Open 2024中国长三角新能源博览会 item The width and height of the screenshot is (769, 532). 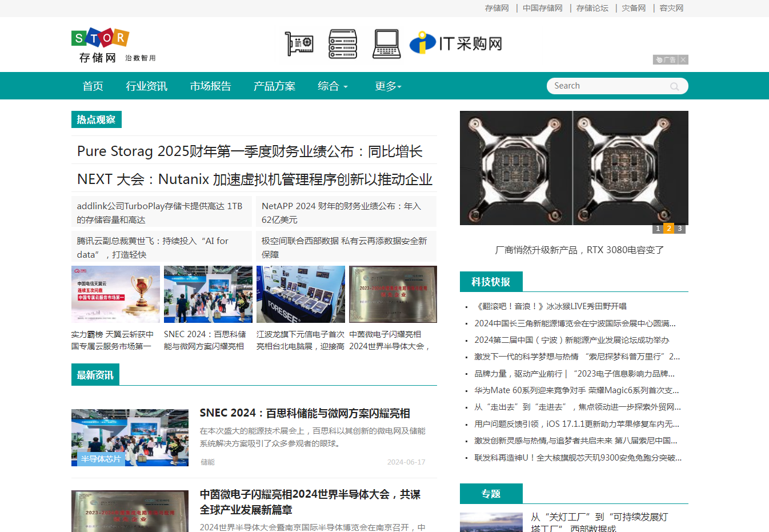tap(575, 323)
